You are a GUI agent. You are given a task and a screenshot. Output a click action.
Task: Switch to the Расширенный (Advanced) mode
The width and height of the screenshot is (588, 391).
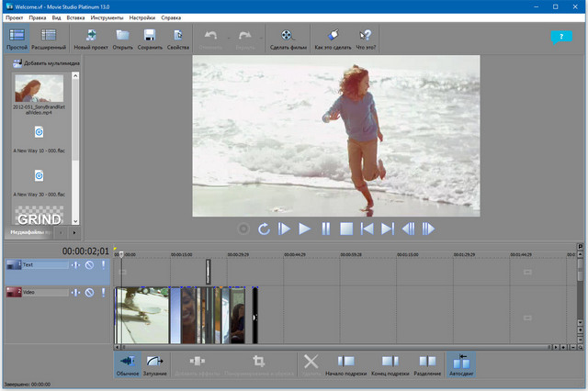click(49, 39)
